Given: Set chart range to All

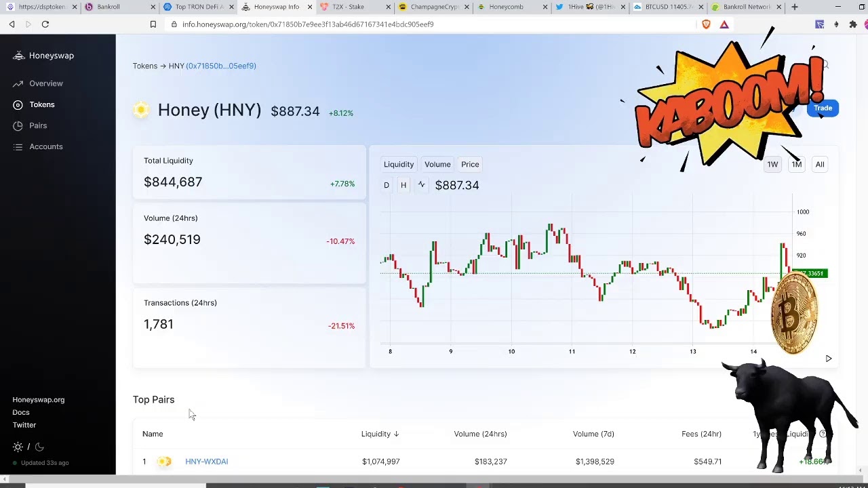Looking at the screenshot, I should click(x=820, y=165).
